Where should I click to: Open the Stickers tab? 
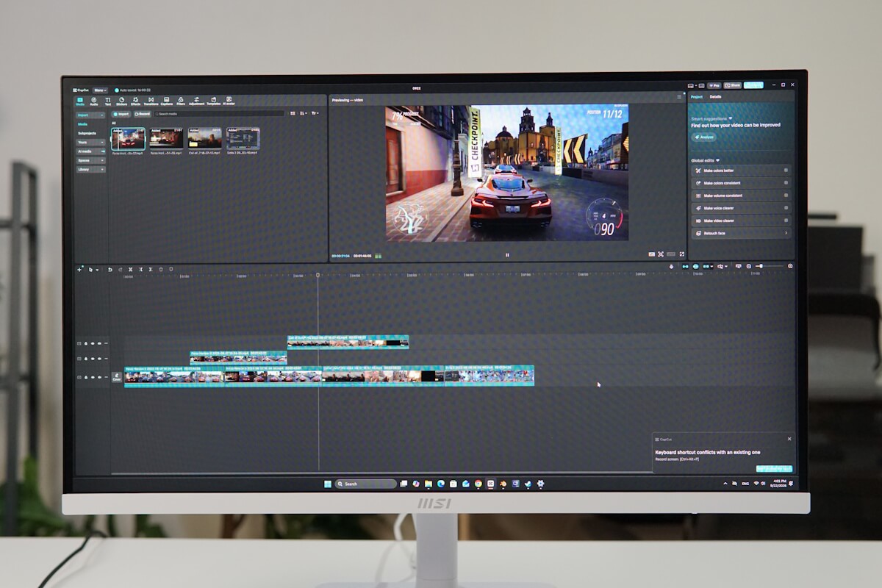pos(121,101)
